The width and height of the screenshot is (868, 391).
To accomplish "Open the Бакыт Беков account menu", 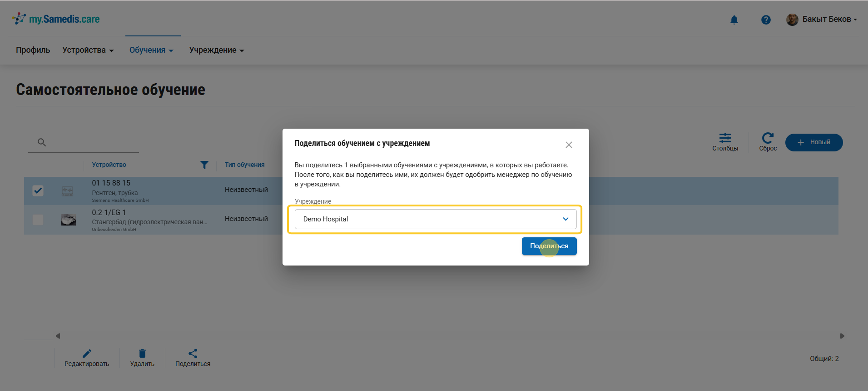I will 829,19.
